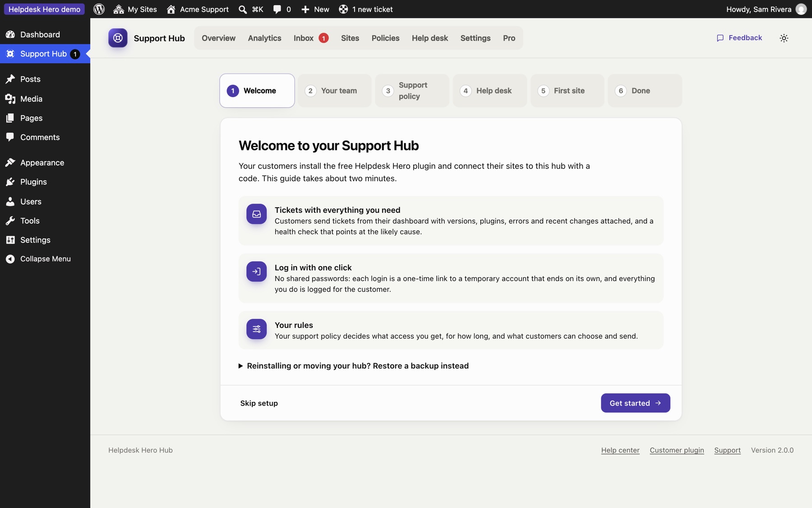This screenshot has height=508, width=812.
Task: Click the inbox tray icon beside Tickets feature
Action: (256, 214)
